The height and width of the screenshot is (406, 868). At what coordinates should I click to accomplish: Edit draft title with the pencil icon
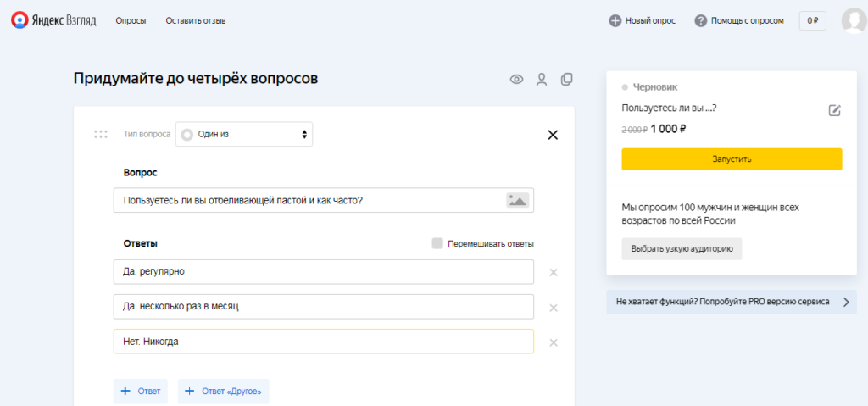click(x=834, y=110)
